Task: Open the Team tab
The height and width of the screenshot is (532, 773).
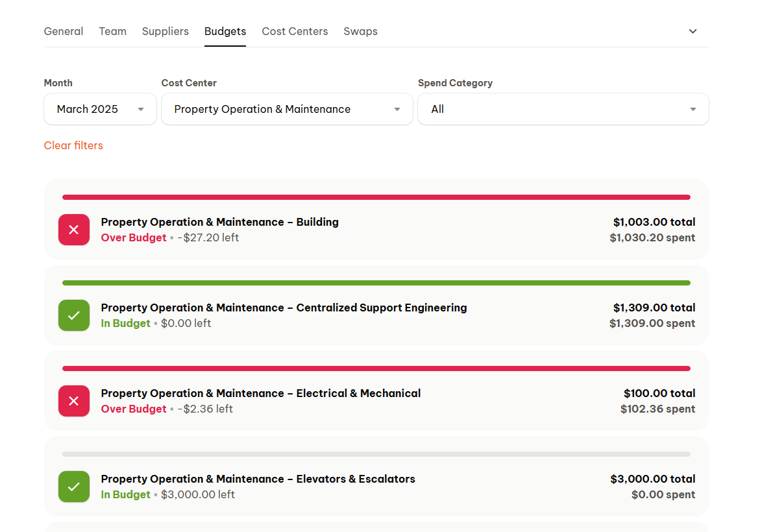Action: click(112, 31)
